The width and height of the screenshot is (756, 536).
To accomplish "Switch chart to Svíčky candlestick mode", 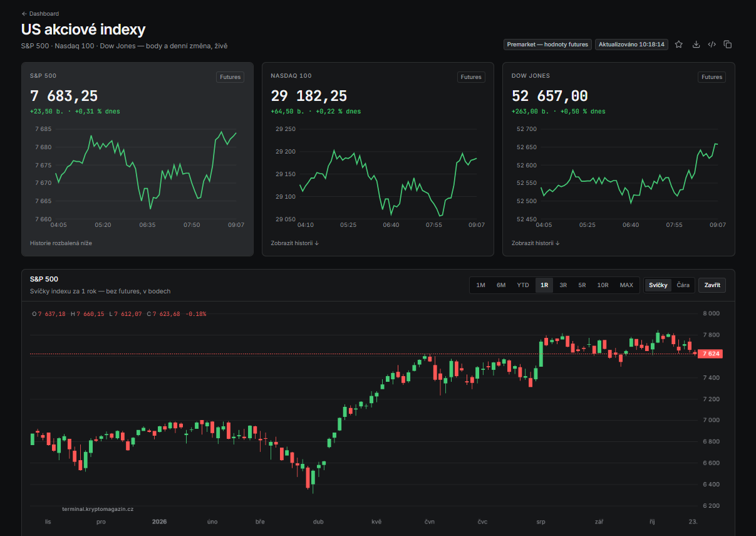I will pos(658,285).
